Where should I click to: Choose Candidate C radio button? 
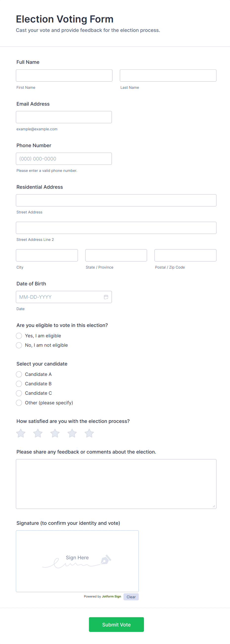click(x=19, y=393)
